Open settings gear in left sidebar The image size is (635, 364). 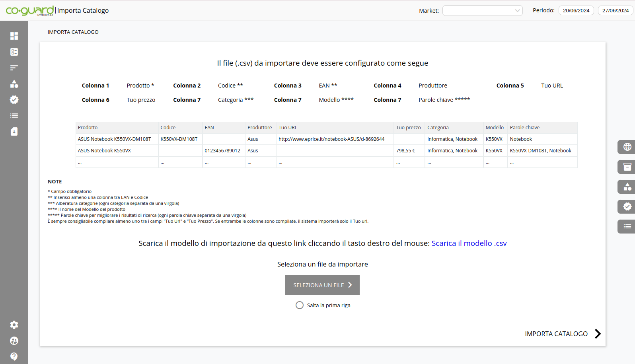(14, 325)
